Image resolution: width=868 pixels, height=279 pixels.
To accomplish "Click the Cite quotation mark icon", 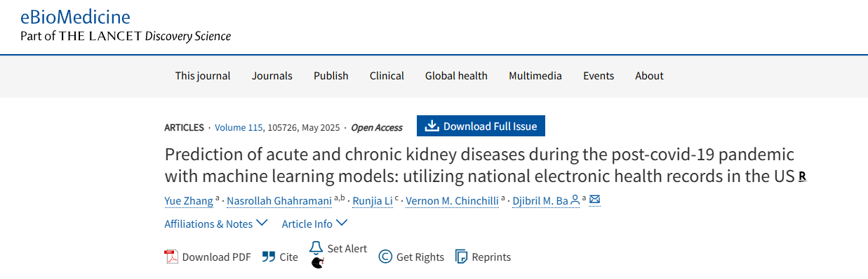I will pos(268,257).
